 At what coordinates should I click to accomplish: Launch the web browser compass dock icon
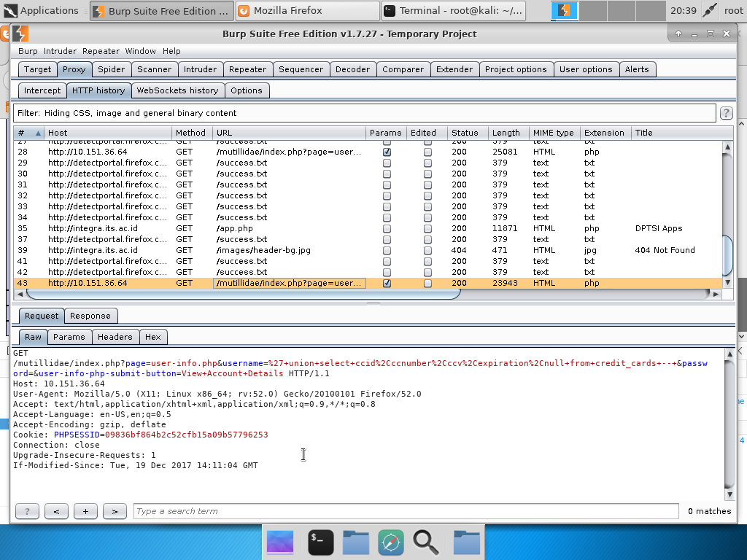click(x=391, y=542)
